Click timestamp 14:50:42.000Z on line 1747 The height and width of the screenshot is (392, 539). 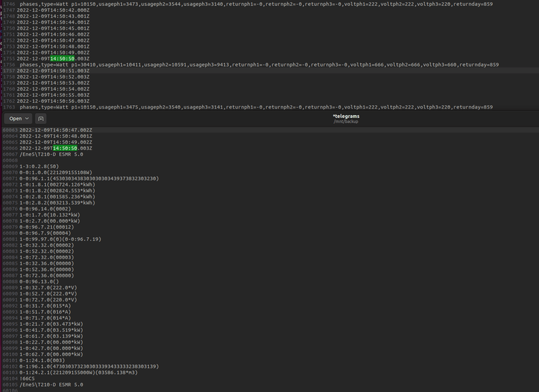pos(53,10)
